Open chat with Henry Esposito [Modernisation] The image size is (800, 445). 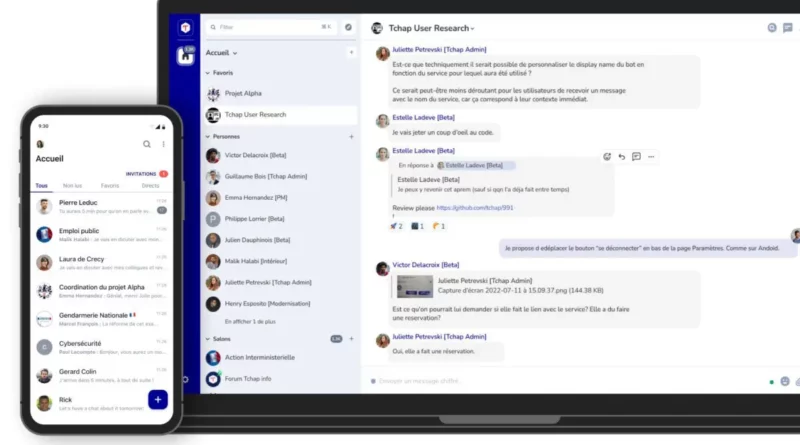280,304
